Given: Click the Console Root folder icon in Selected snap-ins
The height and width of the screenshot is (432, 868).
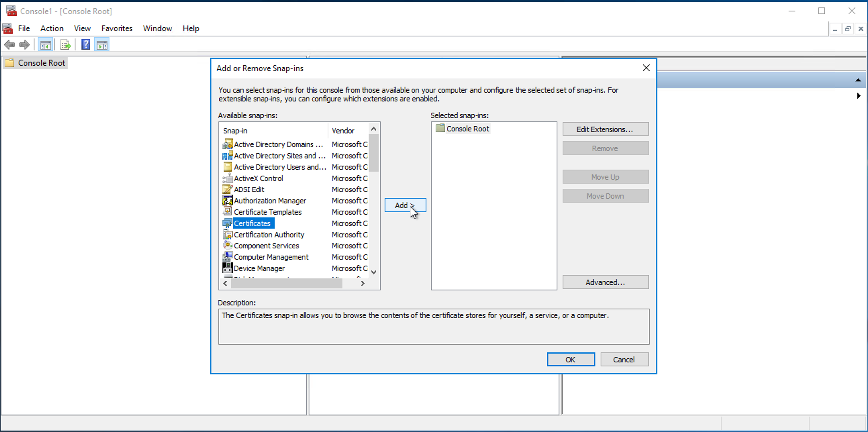Looking at the screenshot, I should 440,128.
